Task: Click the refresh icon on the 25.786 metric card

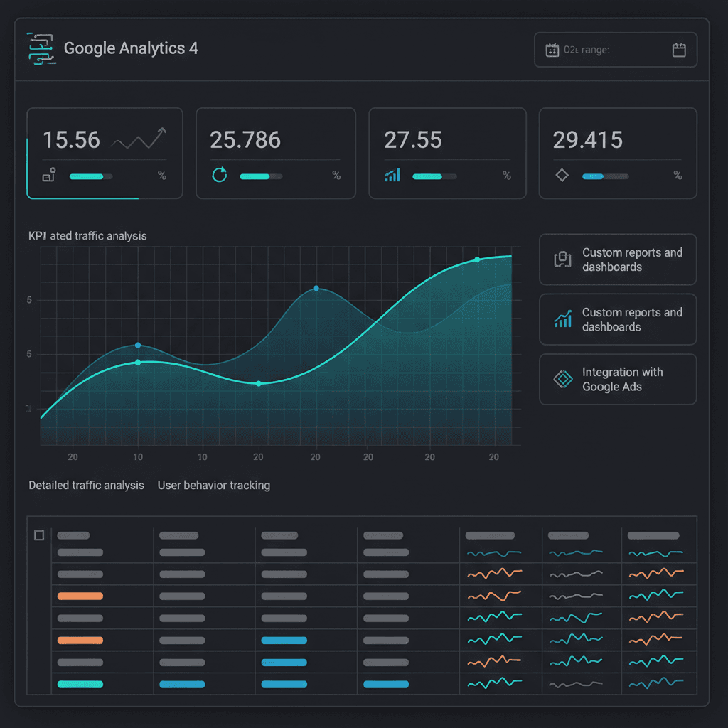Action: 220,176
